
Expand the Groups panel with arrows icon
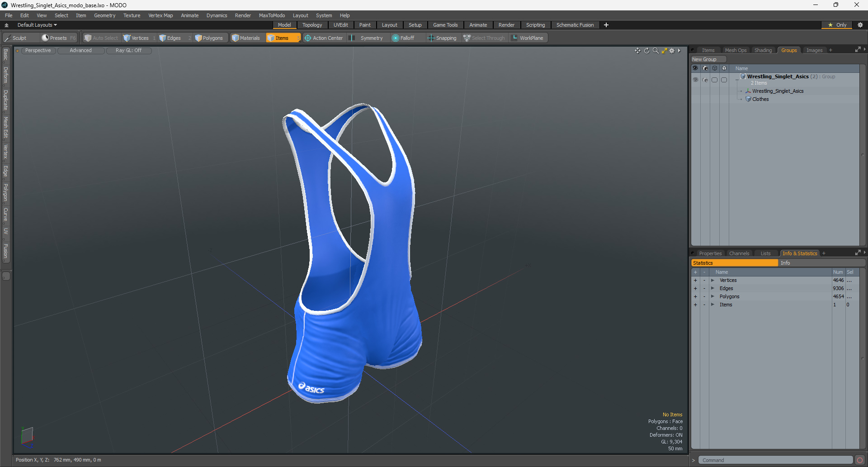coord(858,50)
